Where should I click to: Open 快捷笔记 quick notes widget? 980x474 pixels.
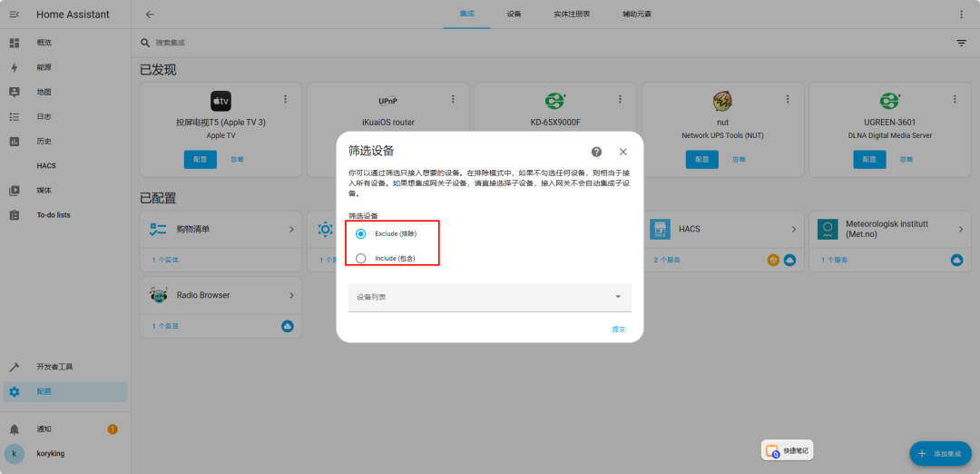pos(788,450)
